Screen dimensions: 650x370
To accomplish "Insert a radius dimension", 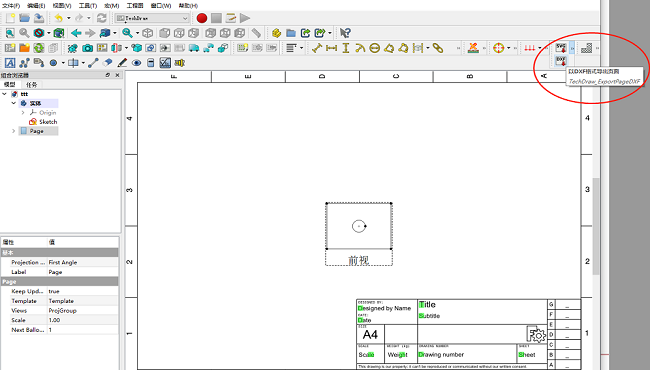I will 360,48.
